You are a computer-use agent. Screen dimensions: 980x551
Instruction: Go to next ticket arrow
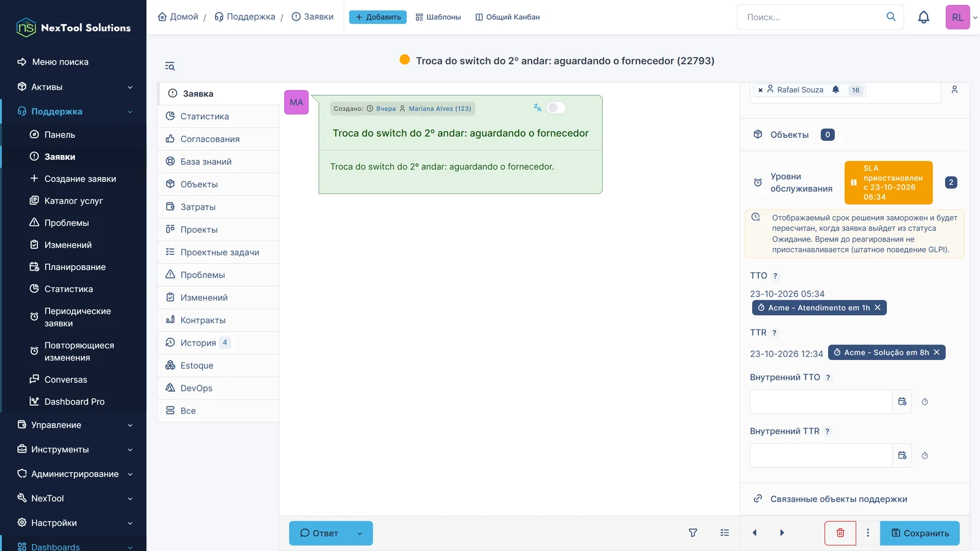point(782,533)
